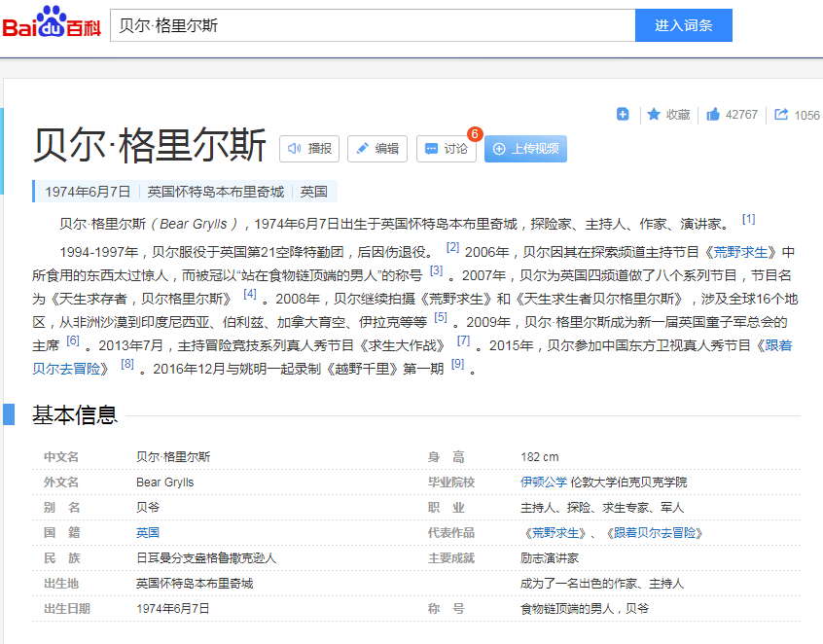
Task: Click reference citation [3]
Action: 436,270
